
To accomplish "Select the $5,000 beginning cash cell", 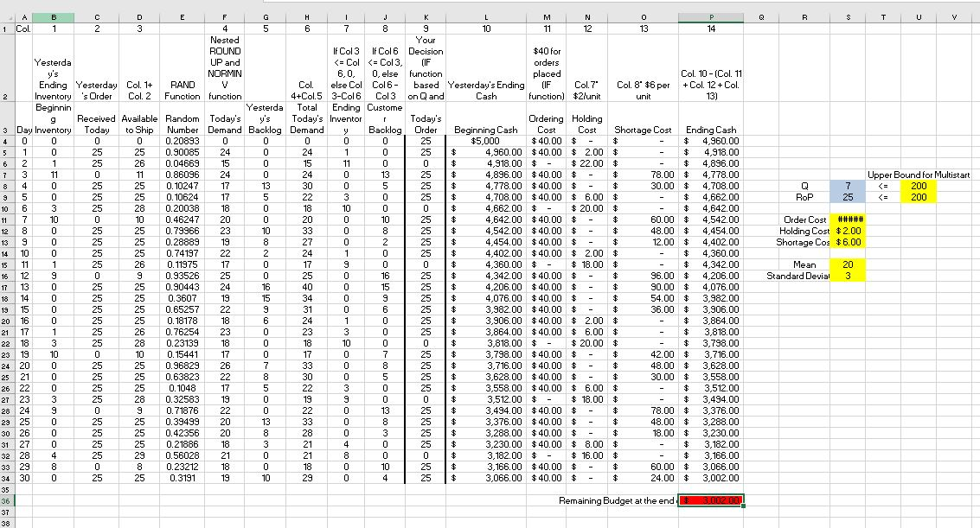I will (486, 141).
